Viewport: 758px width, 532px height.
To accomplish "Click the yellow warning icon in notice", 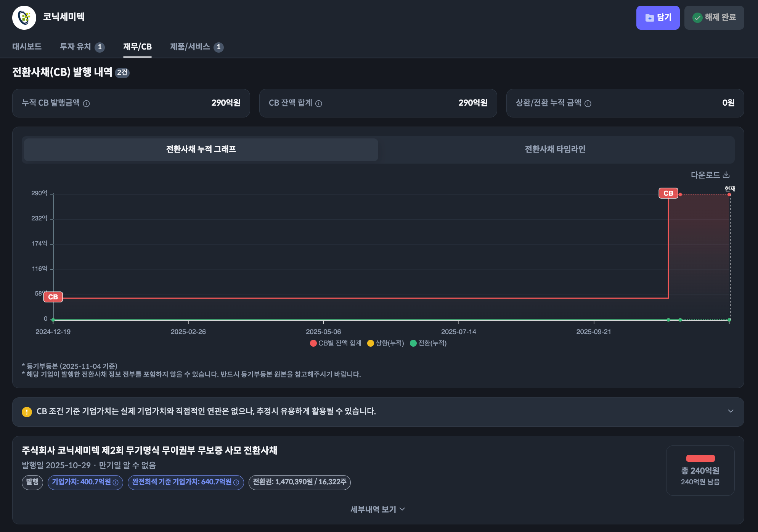I will [27, 412].
